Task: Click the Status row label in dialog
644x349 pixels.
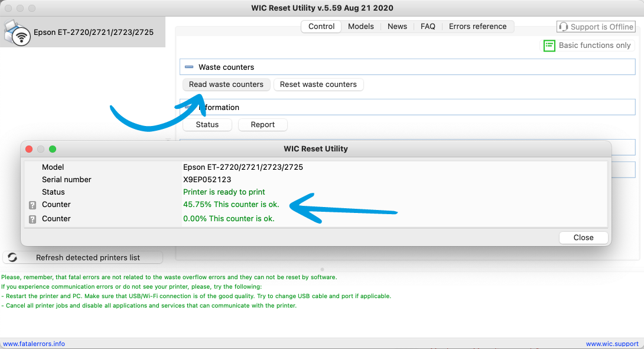Action: [x=53, y=192]
